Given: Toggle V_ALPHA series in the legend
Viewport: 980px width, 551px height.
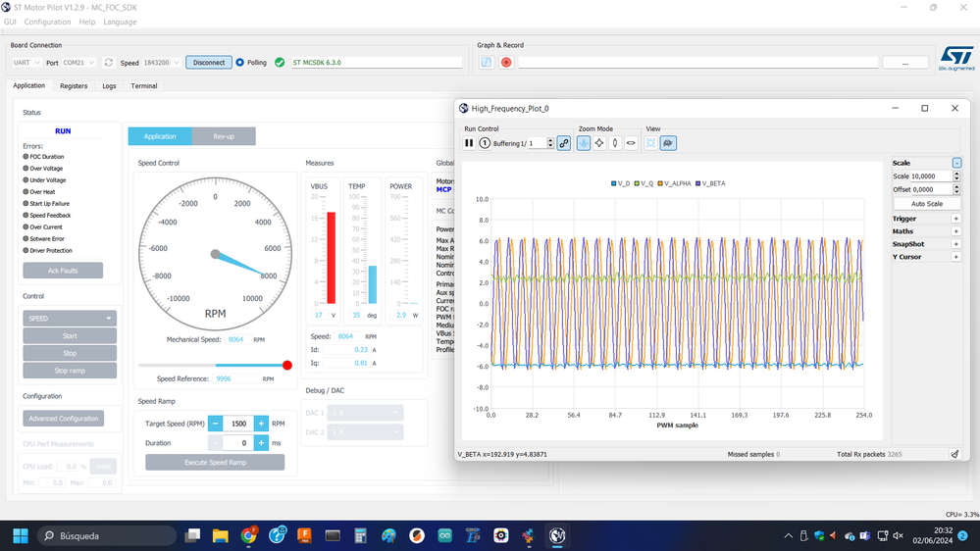Looking at the screenshot, I should pos(674,183).
